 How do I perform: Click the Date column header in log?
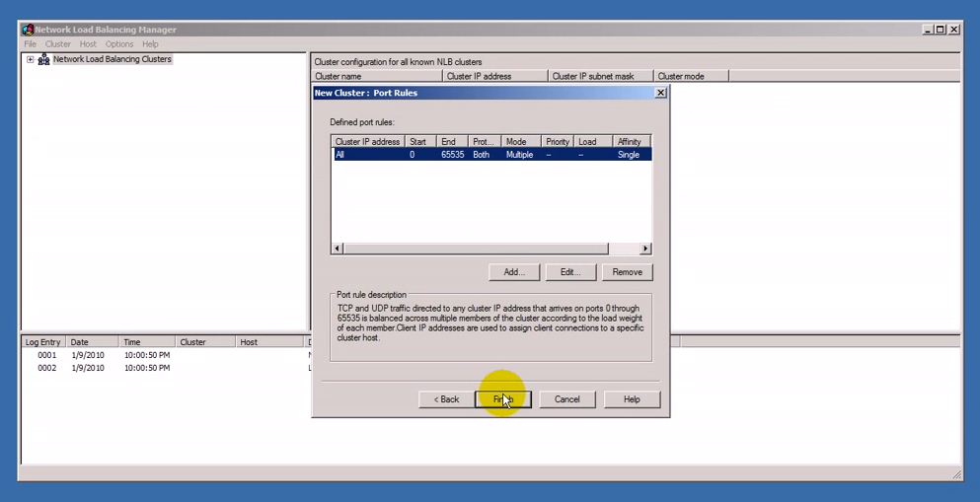tap(92, 342)
